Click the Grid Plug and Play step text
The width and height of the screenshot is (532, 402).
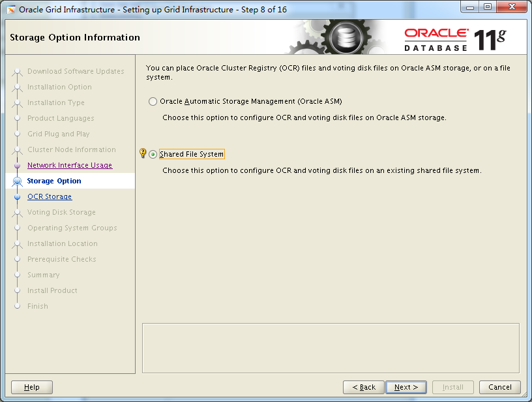[x=59, y=134]
